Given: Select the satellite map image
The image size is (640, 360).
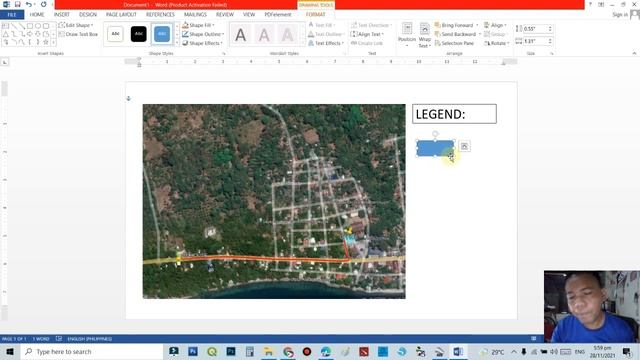Looking at the screenshot, I should click(274, 201).
